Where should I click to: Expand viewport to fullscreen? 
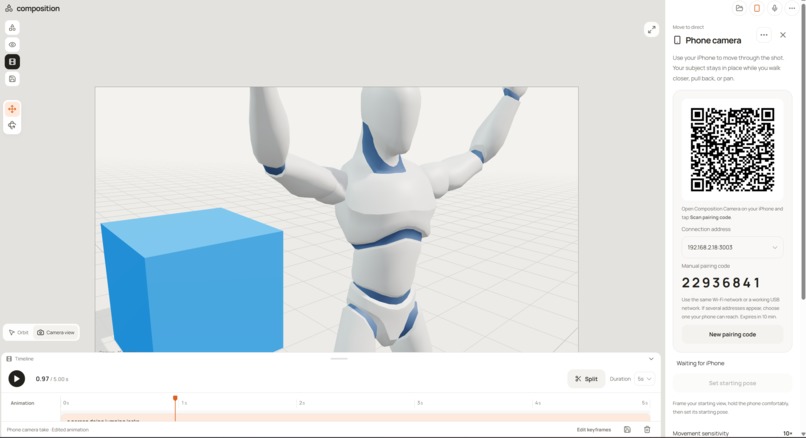click(x=651, y=30)
